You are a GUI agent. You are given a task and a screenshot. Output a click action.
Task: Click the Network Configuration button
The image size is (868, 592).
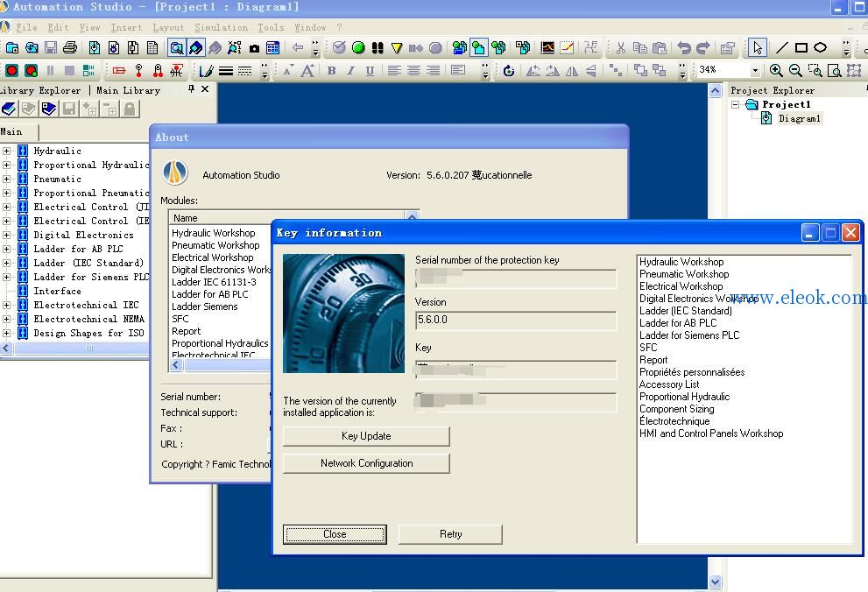pos(366,463)
